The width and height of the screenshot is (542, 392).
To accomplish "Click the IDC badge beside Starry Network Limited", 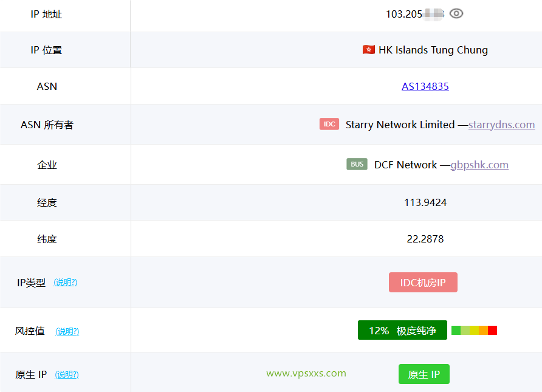I will 329,124.
